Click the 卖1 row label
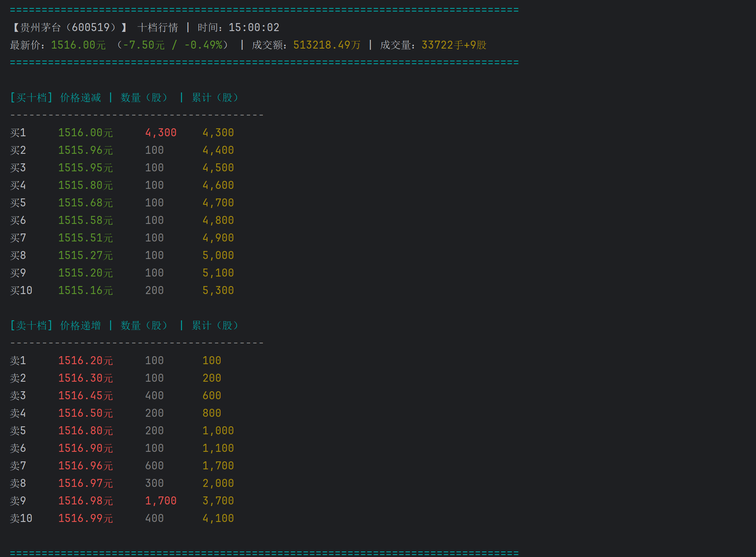This screenshot has height=557, width=756. [18, 361]
